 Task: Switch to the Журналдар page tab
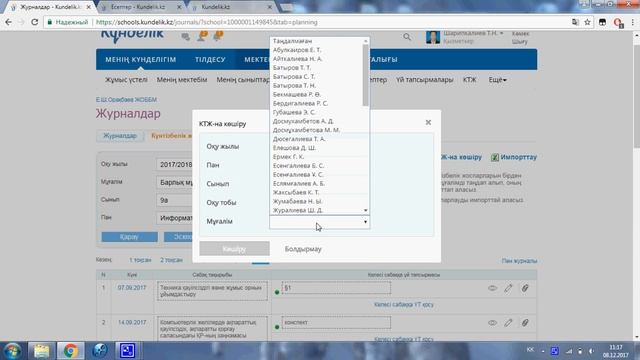(120, 136)
